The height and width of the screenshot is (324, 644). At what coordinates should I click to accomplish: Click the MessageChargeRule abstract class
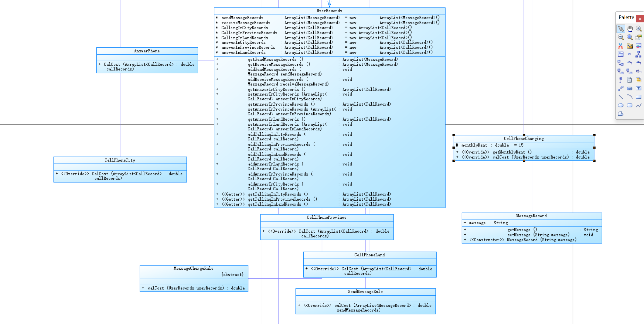[x=194, y=269]
